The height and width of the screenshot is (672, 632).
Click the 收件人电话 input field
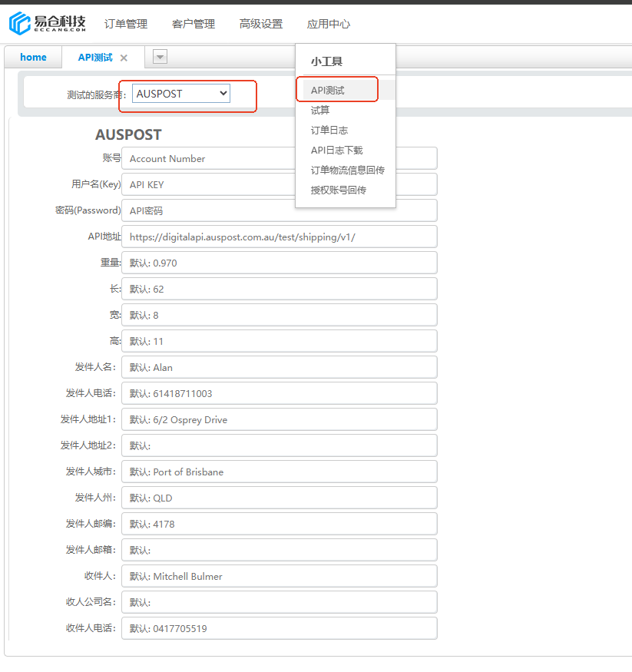280,629
